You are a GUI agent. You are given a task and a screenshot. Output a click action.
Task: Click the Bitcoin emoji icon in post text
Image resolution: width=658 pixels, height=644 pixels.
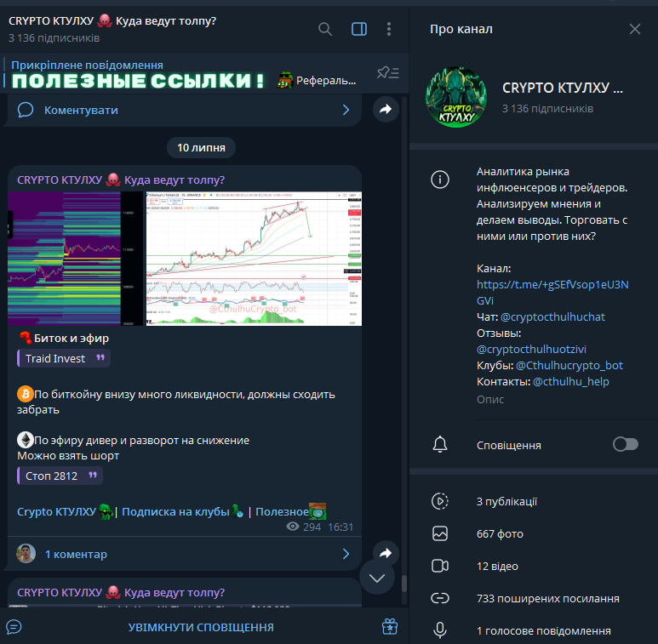(x=26, y=394)
